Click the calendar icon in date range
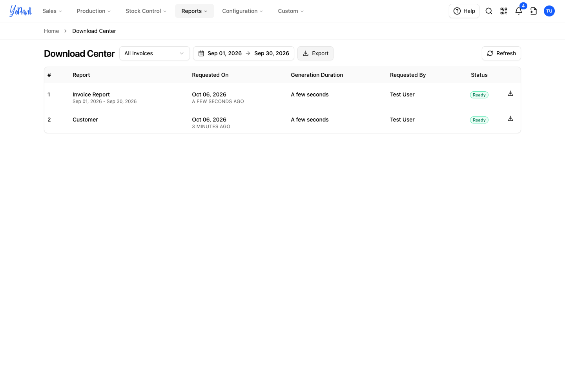565x392 pixels. [x=201, y=53]
